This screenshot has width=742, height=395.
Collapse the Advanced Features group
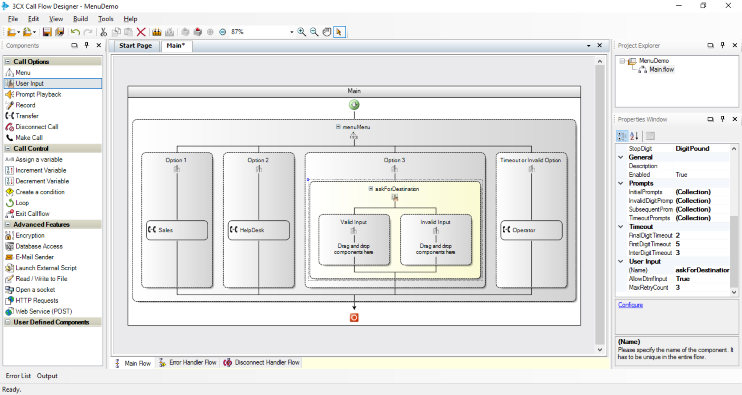pos(8,225)
